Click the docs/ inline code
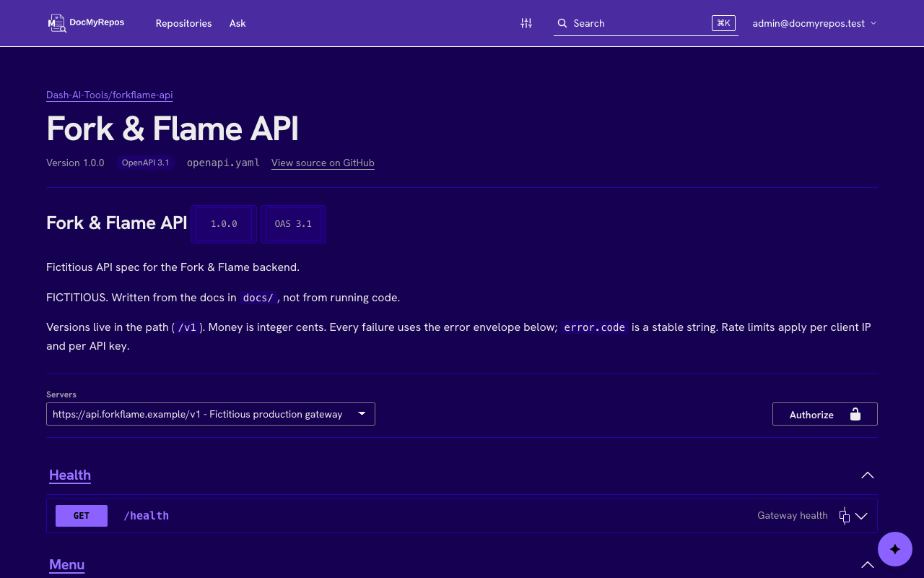This screenshot has height=578, width=924. [x=258, y=298]
